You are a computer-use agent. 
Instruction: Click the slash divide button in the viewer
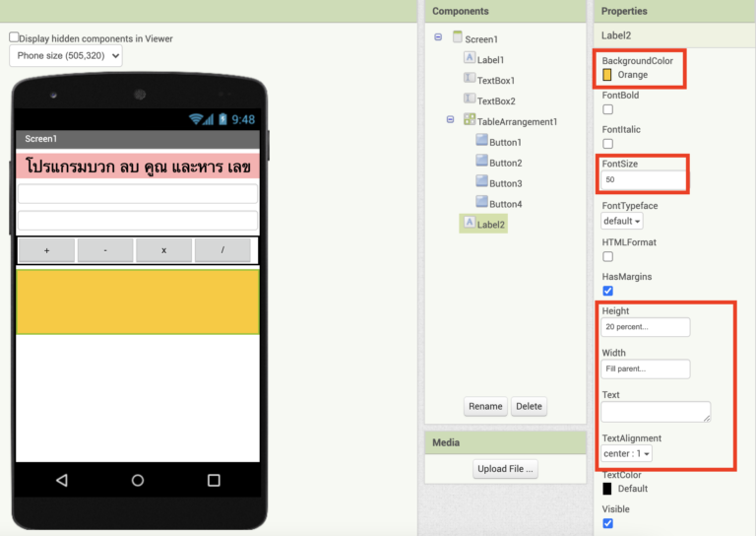[x=222, y=250]
